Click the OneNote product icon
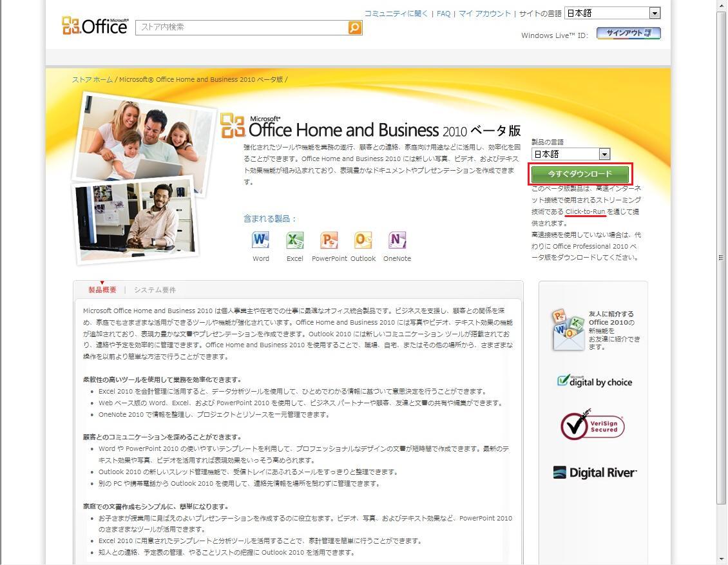The height and width of the screenshot is (565, 728). point(397,240)
